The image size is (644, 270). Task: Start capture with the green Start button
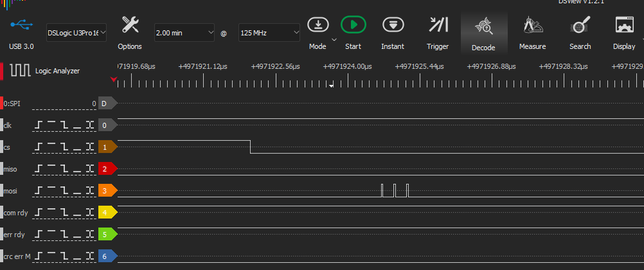coord(353,25)
